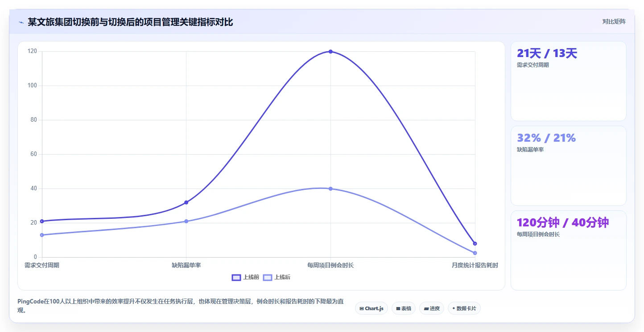
Task: Select the 数据卡片 tag pill
Action: [464, 308]
